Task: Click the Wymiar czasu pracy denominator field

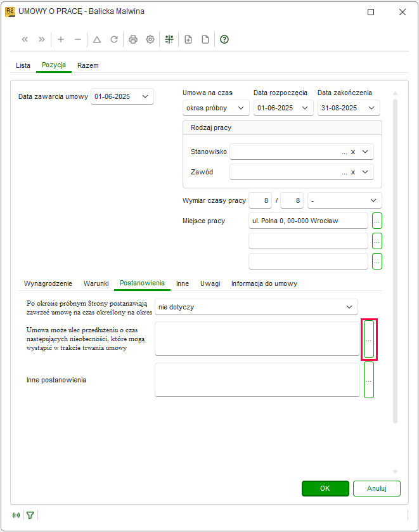Action: (x=292, y=200)
